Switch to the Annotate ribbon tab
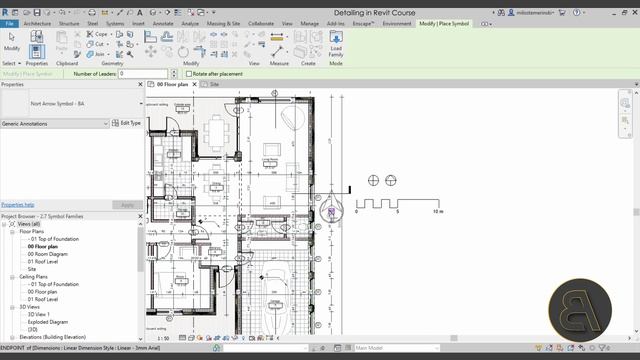Screen dimensions: 640x360 pos(163,24)
